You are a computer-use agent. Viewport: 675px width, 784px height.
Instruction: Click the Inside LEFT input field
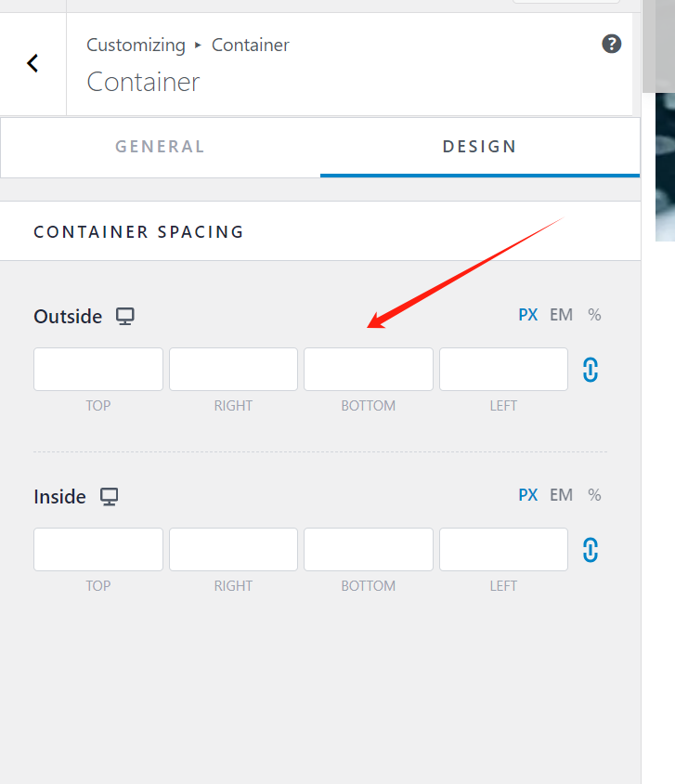point(503,549)
